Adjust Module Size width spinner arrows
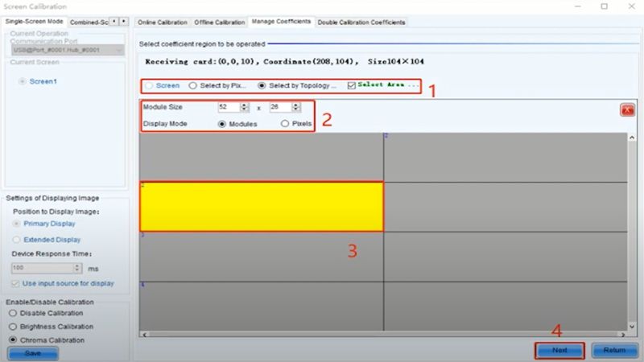 (x=245, y=107)
